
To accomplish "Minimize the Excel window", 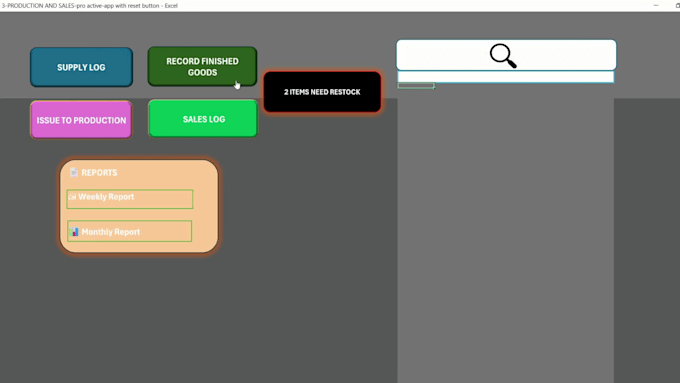I will click(656, 5).
